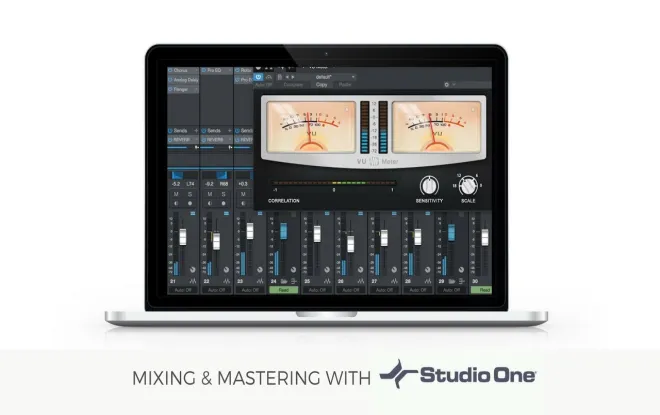Click the Sensitivity knob
The width and height of the screenshot is (660, 415).
click(x=429, y=186)
